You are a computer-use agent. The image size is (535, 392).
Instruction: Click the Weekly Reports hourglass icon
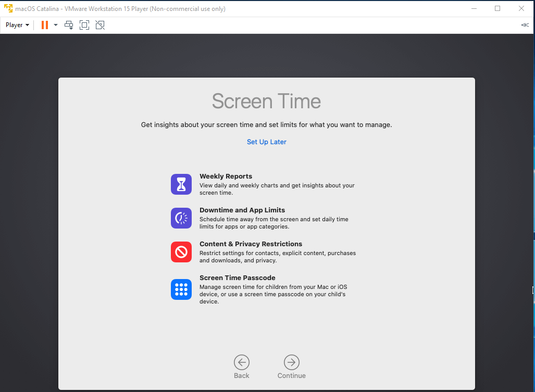tap(181, 184)
